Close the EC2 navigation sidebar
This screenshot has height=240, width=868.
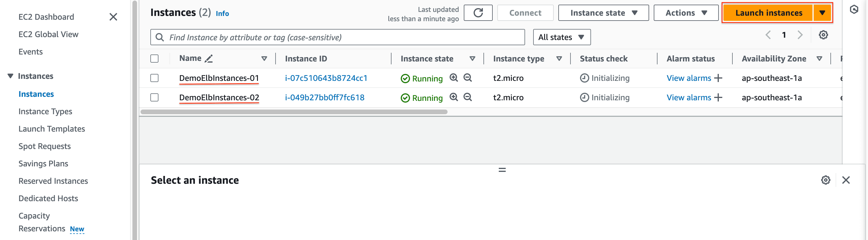click(113, 17)
